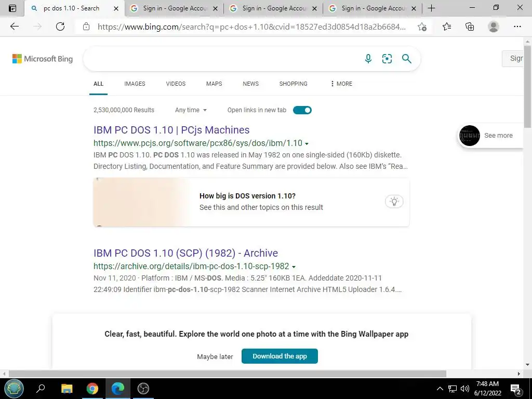Open the browser profile avatar

coord(494,26)
